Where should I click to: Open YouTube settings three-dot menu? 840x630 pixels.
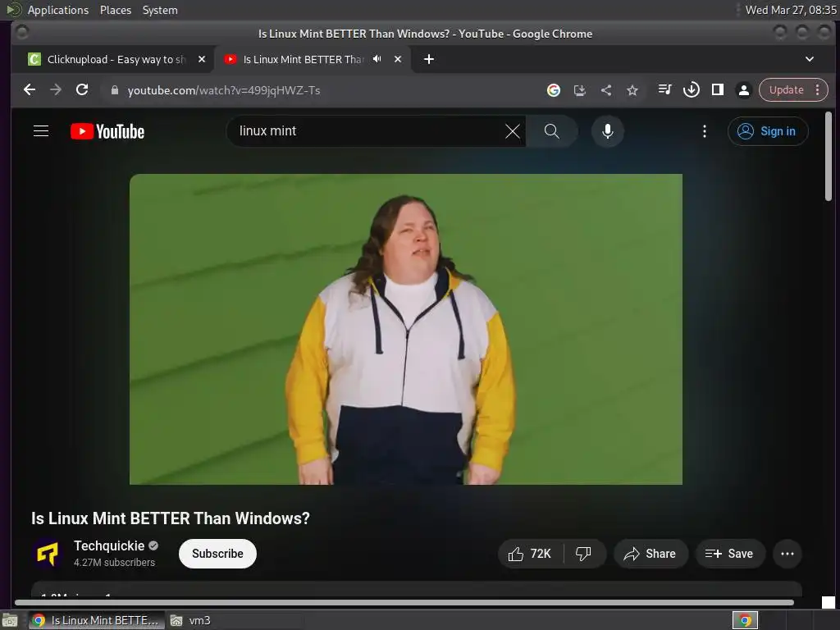tap(705, 131)
